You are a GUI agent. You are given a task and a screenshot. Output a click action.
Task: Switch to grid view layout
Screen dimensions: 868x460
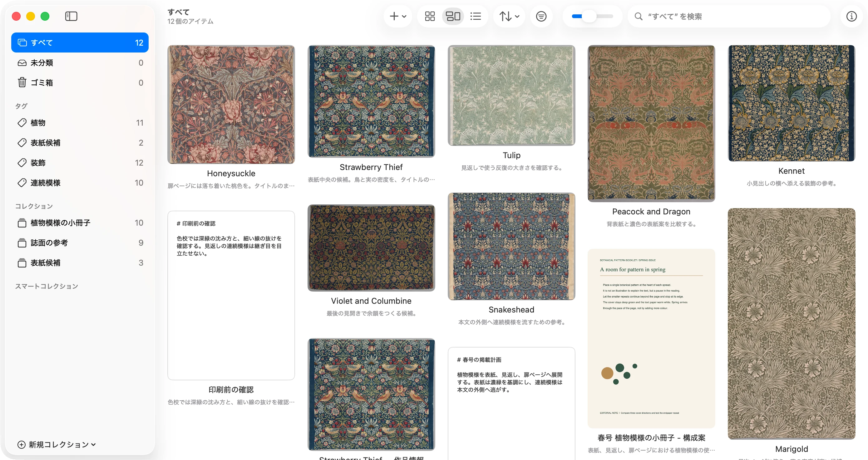pos(430,16)
